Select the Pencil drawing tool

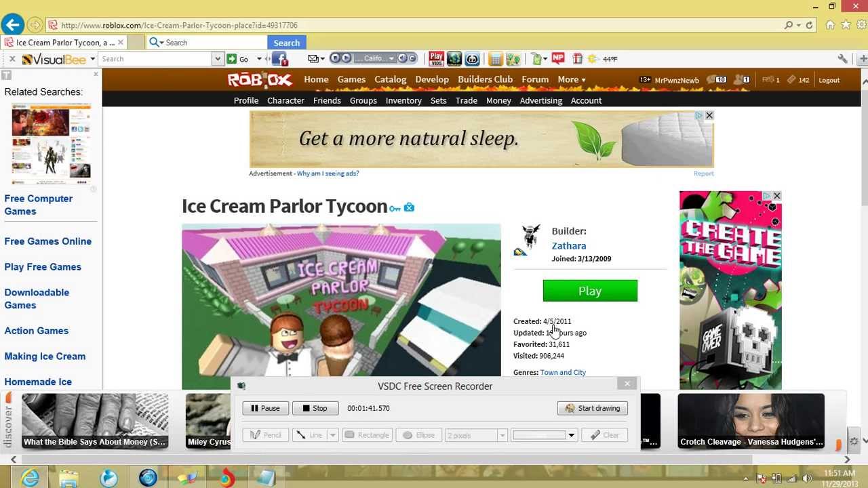tap(265, 435)
